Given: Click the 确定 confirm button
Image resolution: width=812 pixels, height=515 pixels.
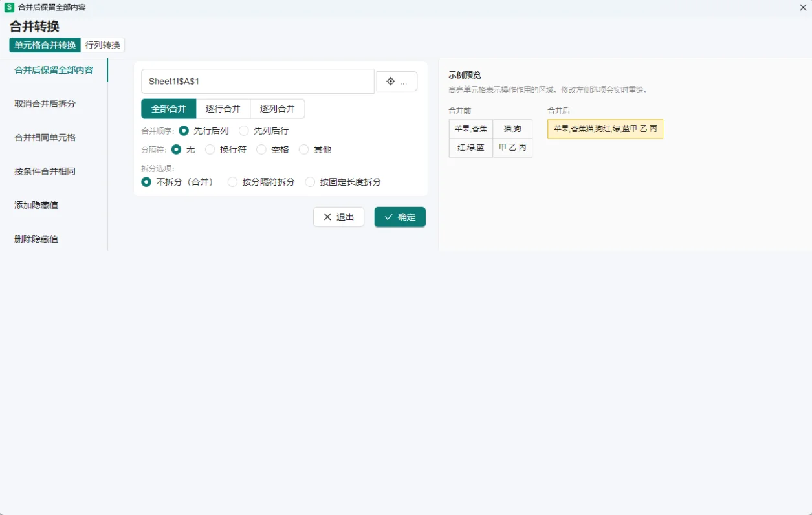Looking at the screenshot, I should (x=400, y=217).
